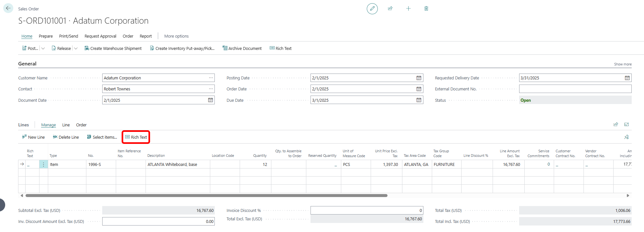The image size is (644, 232).
Task: Click the pencil edit icon
Action: click(372, 8)
